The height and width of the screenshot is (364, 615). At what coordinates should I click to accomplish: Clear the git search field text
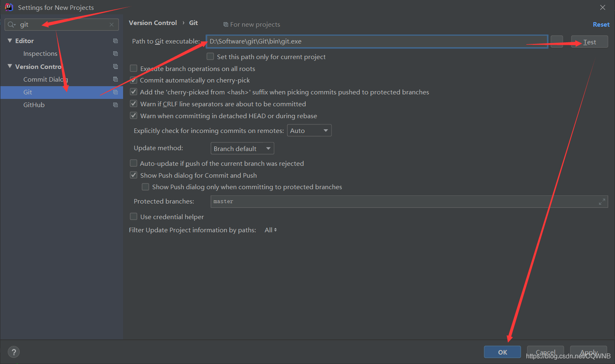(x=112, y=25)
